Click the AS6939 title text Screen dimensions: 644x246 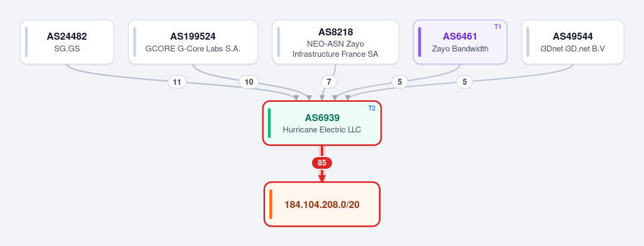(x=322, y=117)
